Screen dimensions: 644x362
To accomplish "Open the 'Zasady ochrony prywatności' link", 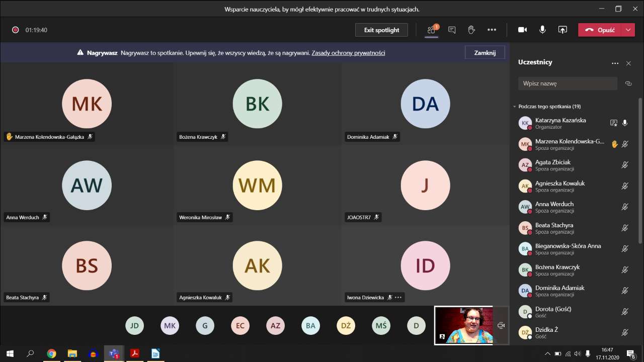I will [x=348, y=53].
